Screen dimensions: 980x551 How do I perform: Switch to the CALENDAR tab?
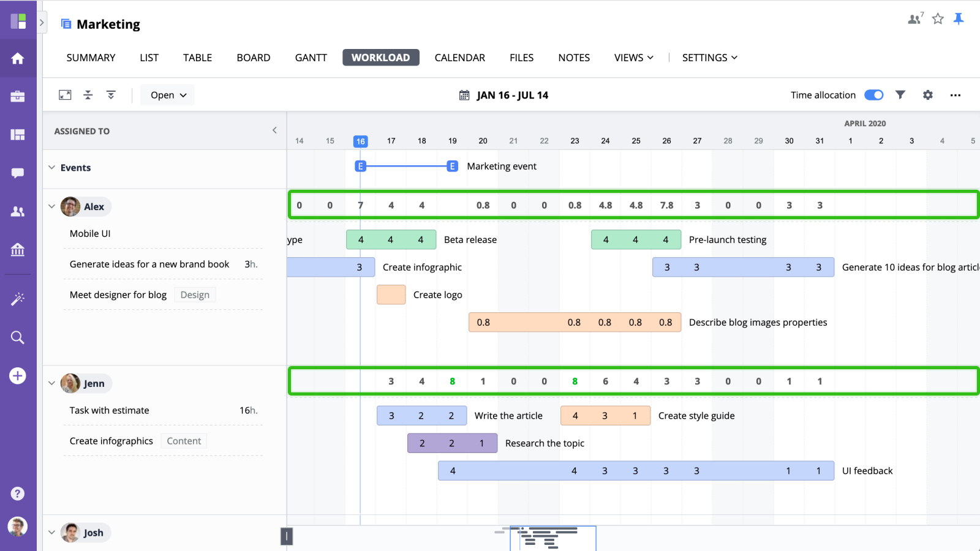click(x=460, y=58)
